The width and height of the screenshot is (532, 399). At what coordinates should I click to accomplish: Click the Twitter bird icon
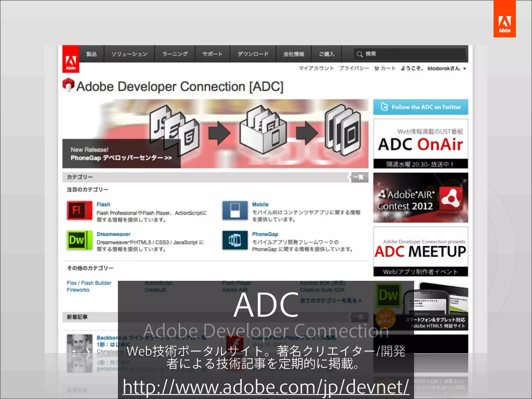(x=384, y=107)
